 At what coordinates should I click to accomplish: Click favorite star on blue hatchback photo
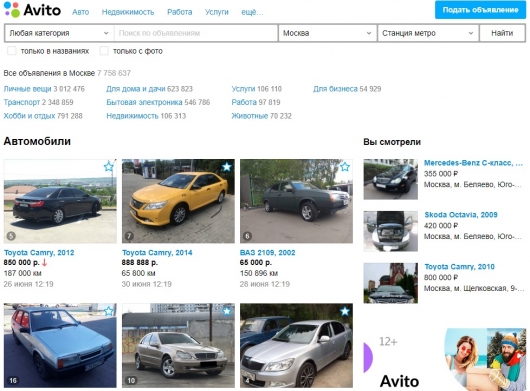[x=109, y=311]
